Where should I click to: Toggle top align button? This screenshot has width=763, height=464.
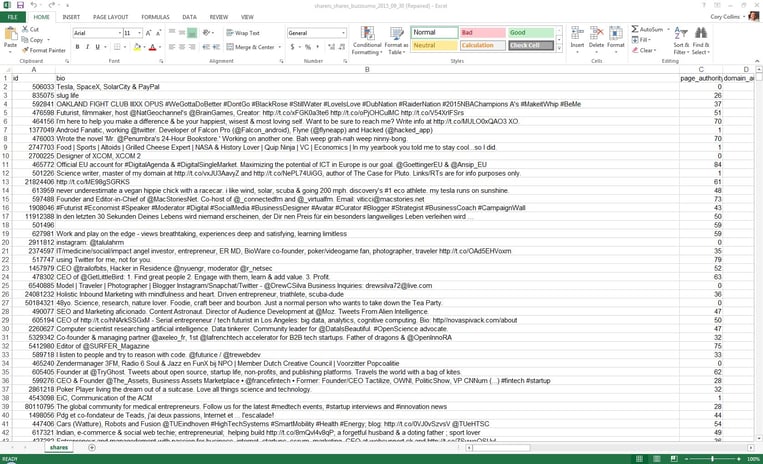pos(172,33)
